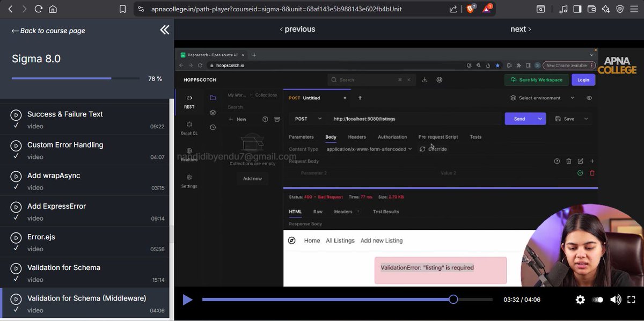This screenshot has width=644, height=321.
Task: Open the Brave VPN shield icon
Action: click(620, 9)
